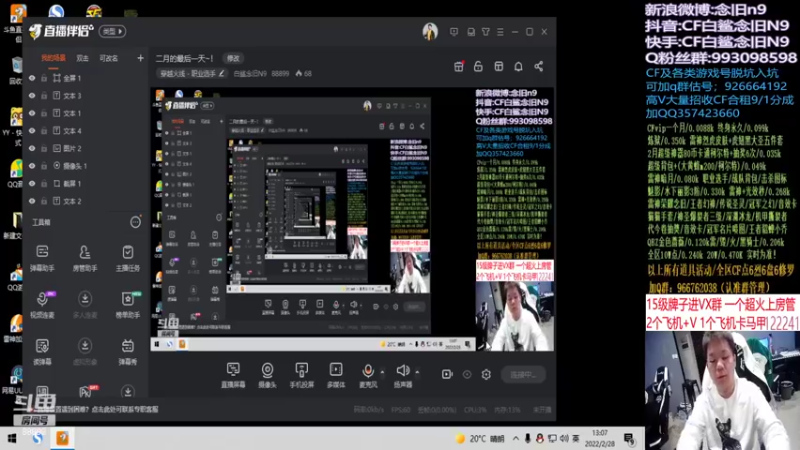The width and height of the screenshot is (800, 450).
Task: Hide the 摄像头 1 source
Action: tap(32, 166)
